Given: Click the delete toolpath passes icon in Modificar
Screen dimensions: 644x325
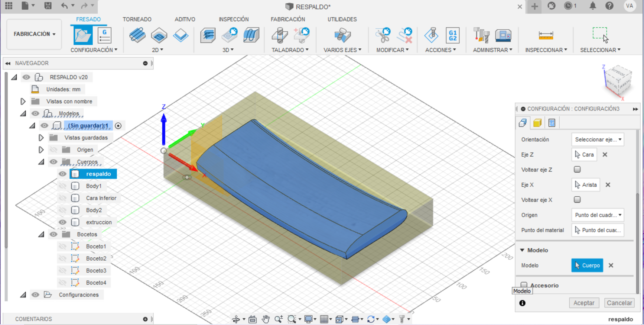Looking at the screenshot, I should point(404,35).
